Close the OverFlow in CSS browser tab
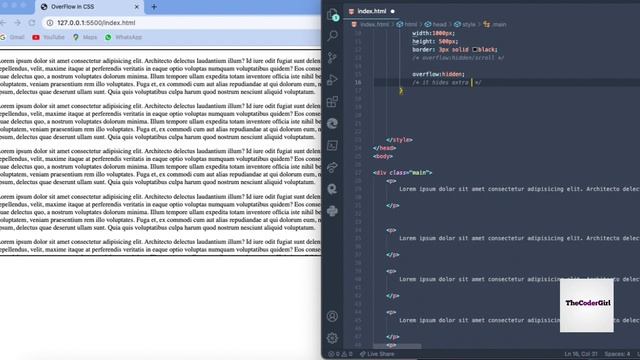 tap(137, 7)
